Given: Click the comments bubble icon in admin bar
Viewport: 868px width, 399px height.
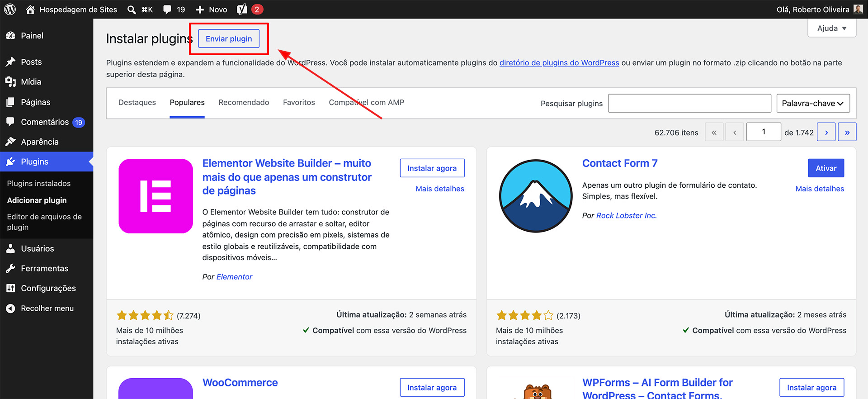Looking at the screenshot, I should pyautogui.click(x=167, y=9).
